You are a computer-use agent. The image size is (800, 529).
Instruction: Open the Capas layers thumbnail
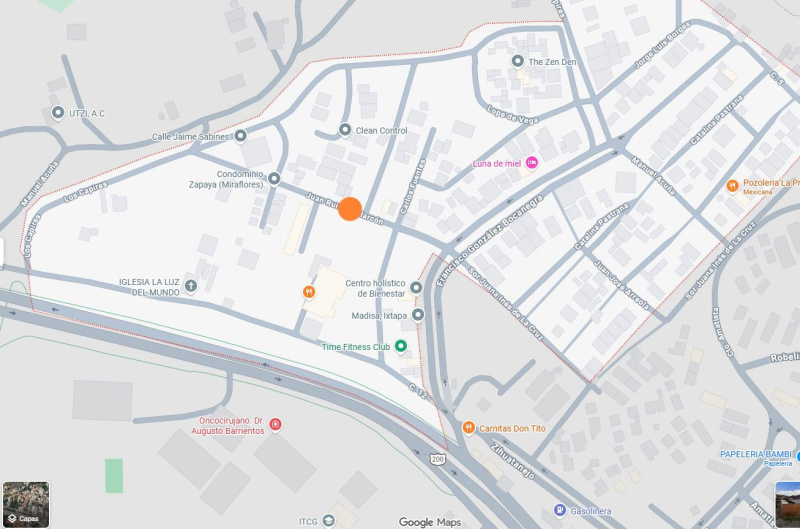[26, 504]
